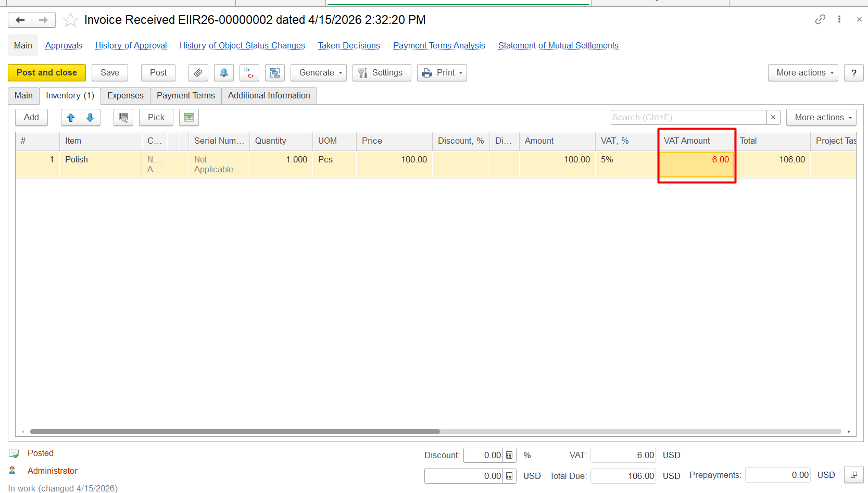Expand the Generate dropdown
The image size is (868, 493).
(318, 73)
